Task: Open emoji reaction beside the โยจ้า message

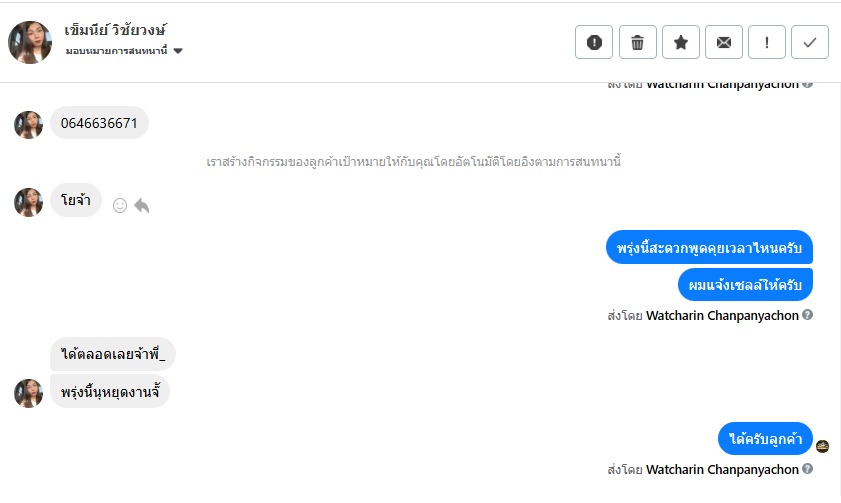Action: (x=120, y=205)
